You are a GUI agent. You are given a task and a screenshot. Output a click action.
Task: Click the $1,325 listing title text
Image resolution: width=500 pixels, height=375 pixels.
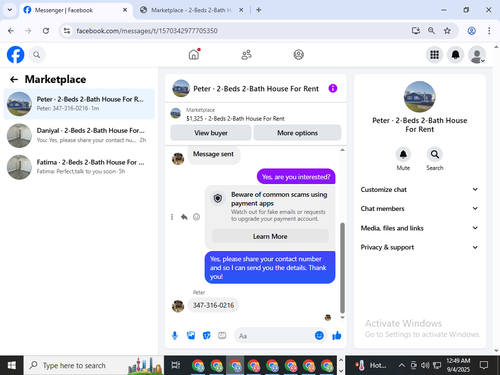tap(235, 118)
